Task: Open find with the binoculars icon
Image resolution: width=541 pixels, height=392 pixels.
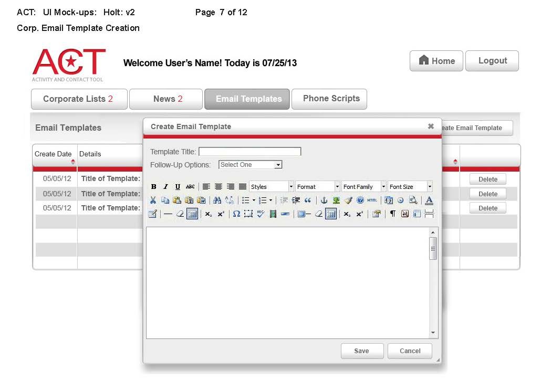Action: 217,200
